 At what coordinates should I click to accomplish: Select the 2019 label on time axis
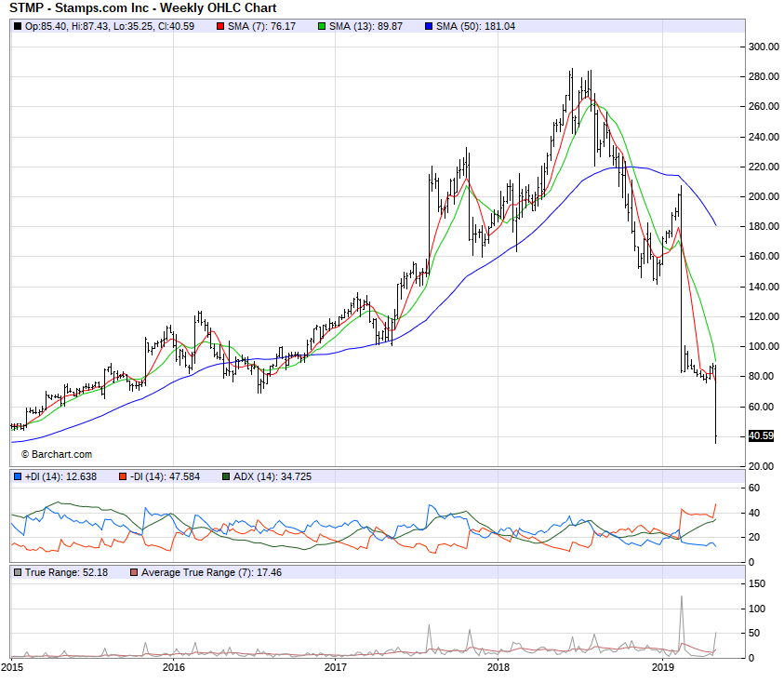(x=661, y=667)
